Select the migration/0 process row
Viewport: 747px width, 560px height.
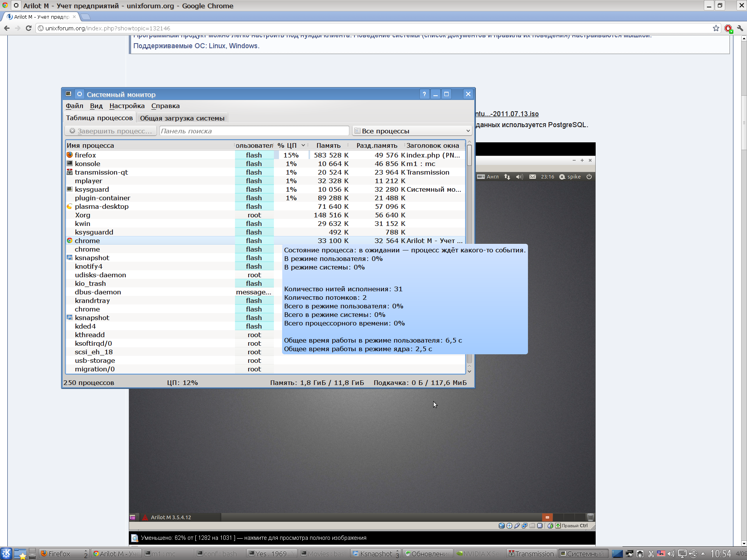[265, 369]
